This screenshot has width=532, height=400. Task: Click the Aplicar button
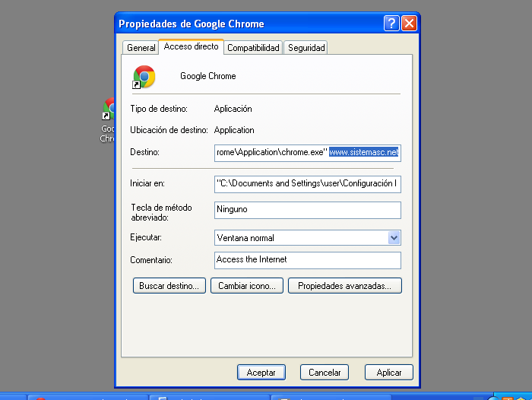[x=389, y=373]
